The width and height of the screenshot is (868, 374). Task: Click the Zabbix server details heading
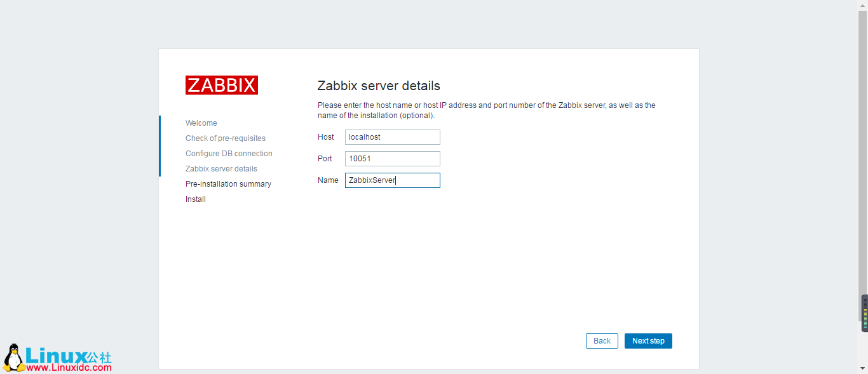[x=379, y=85]
